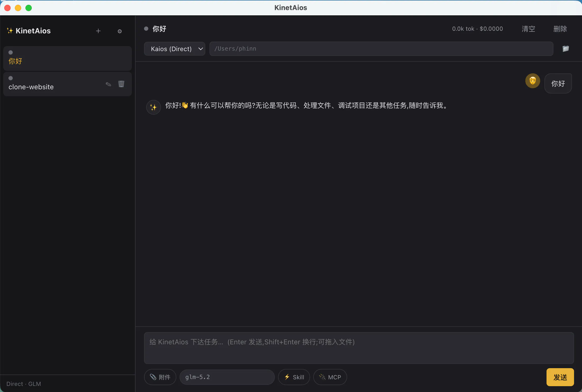Rename clone-website using the pencil icon
The height and width of the screenshot is (392, 582).
coord(108,84)
